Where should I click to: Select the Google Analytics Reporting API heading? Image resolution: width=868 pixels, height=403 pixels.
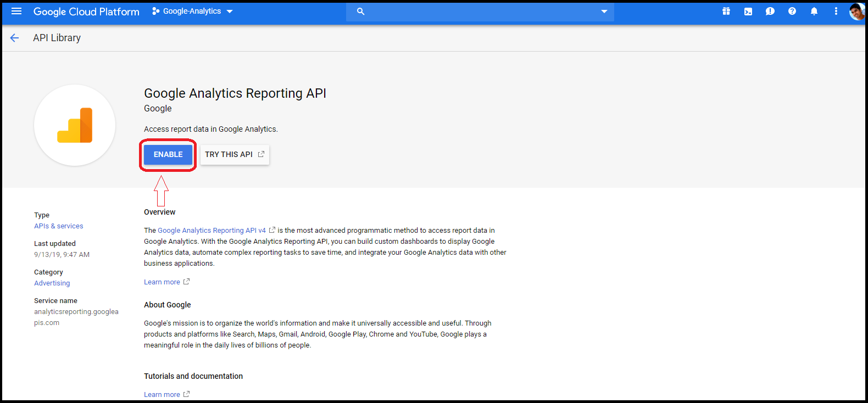235,93
